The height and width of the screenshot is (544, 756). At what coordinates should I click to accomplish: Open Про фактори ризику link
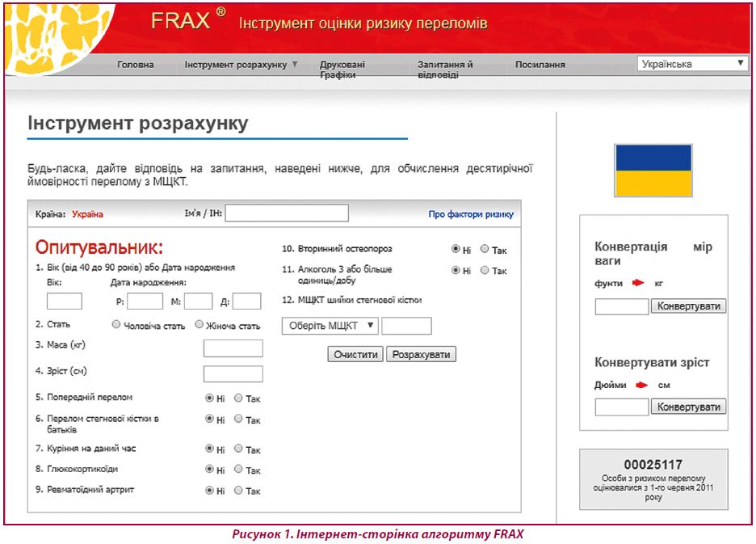471,214
